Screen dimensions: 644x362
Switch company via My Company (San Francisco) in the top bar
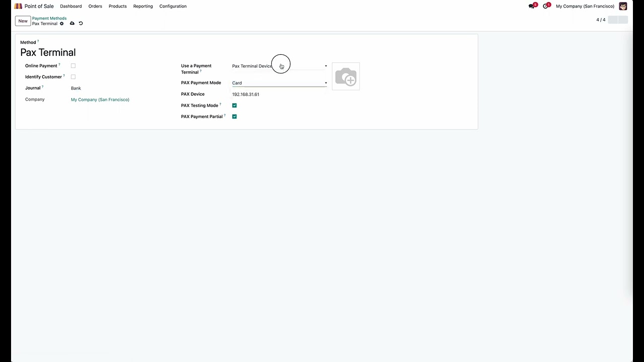(585, 6)
